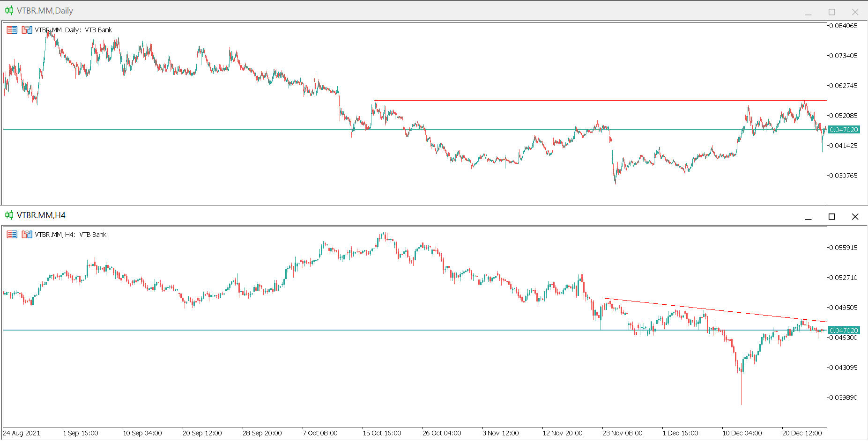
Task: Click the '20 Sep 12:00' time label
Action: pos(202,433)
